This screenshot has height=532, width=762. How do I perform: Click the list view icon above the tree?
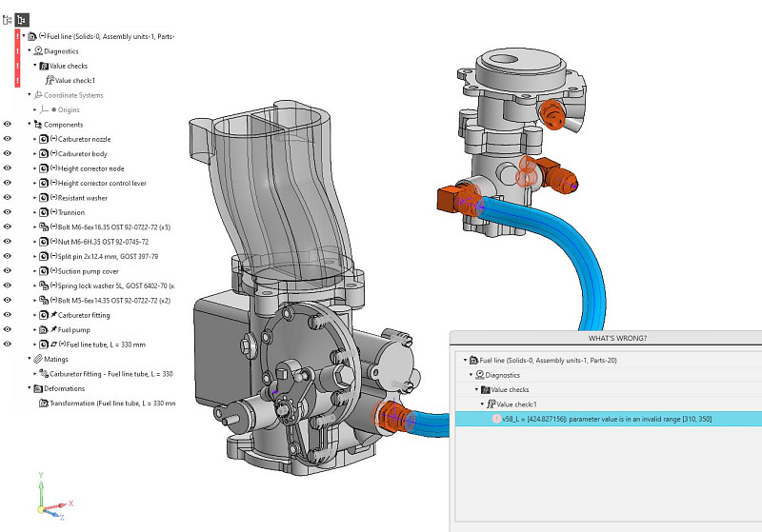click(8, 18)
